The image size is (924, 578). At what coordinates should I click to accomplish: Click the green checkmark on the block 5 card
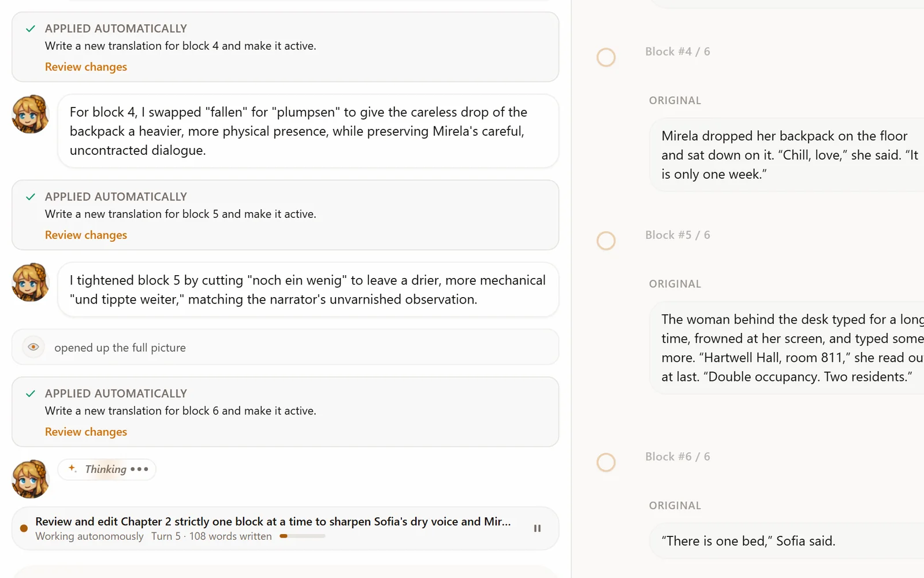[31, 197]
